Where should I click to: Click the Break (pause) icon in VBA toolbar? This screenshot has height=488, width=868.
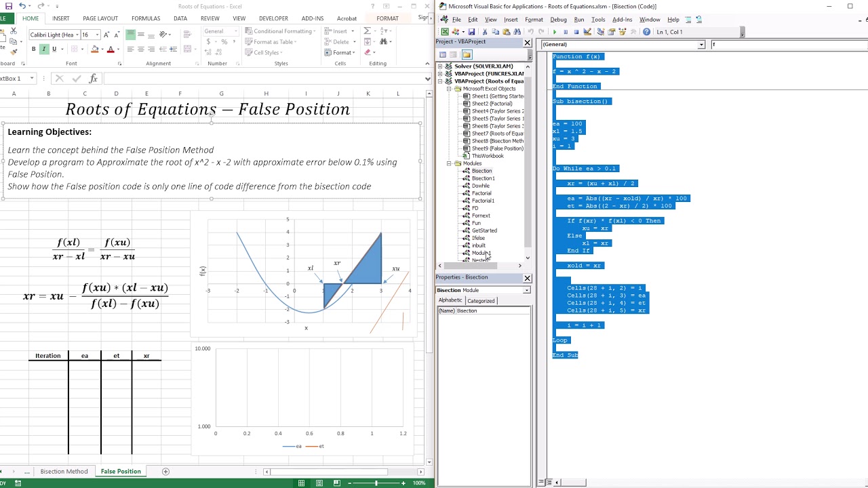[566, 32]
